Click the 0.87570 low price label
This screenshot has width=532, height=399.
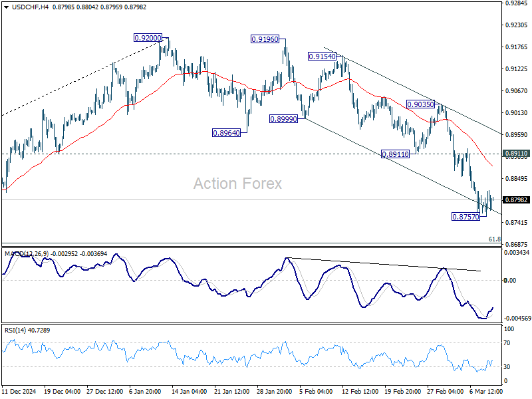click(x=466, y=217)
